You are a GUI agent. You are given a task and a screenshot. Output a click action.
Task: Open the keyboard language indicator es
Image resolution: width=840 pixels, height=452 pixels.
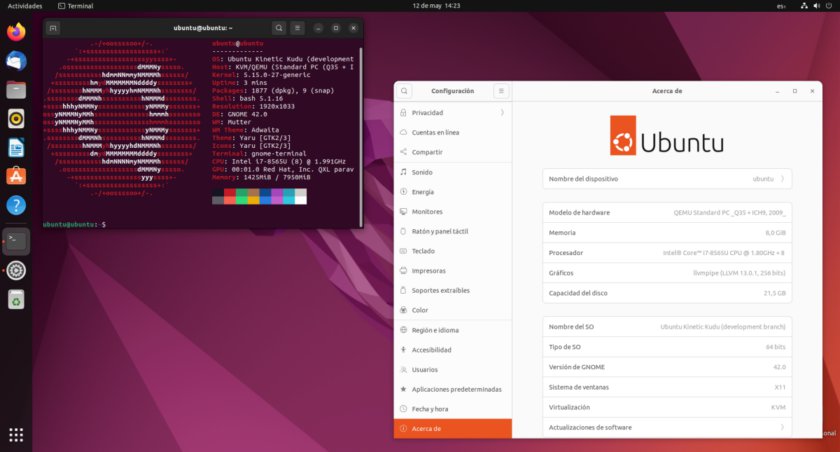(782, 6)
